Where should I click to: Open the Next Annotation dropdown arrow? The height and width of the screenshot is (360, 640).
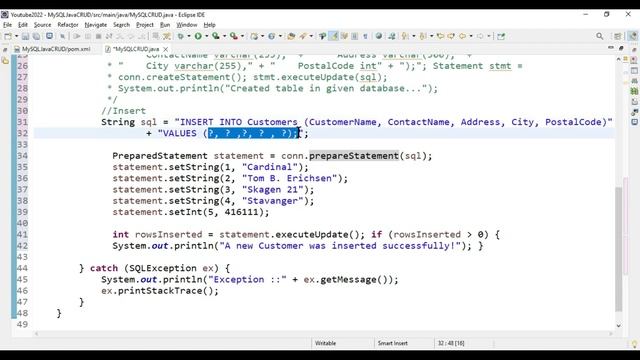coord(413,36)
